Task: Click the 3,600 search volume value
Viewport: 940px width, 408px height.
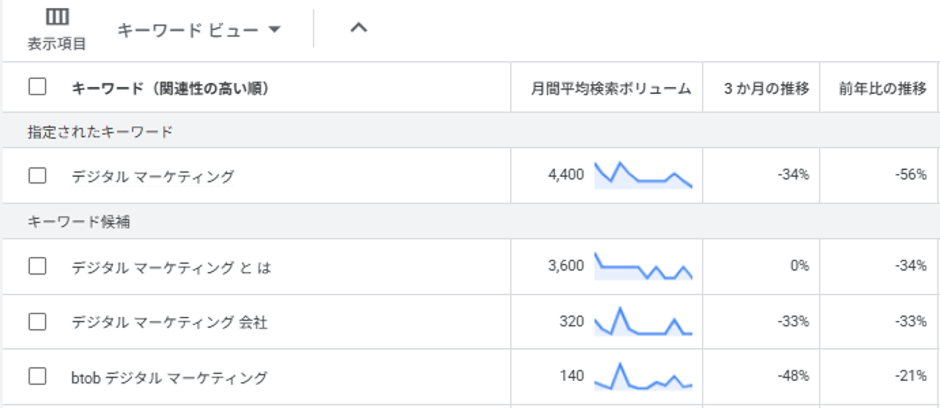Action: pos(566,266)
